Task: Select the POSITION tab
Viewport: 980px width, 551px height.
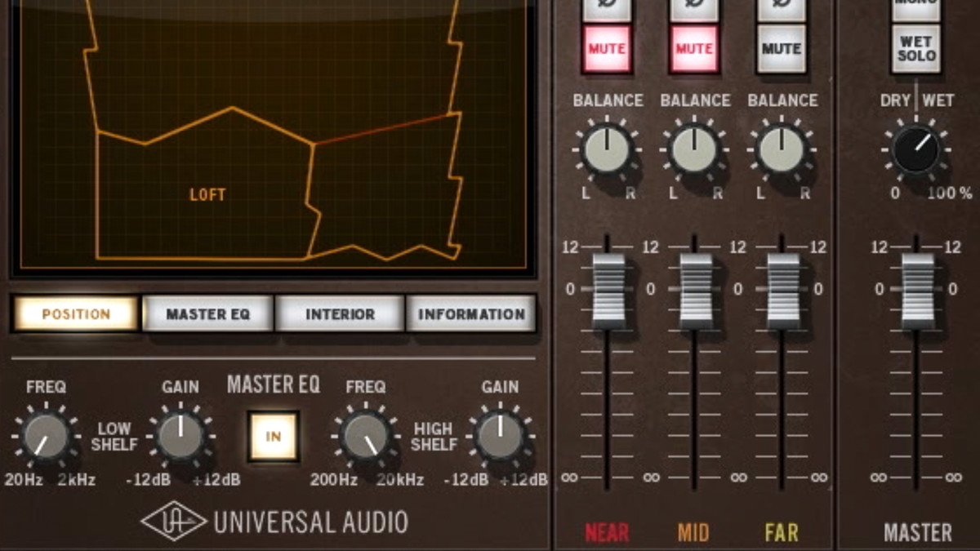Action: point(76,314)
